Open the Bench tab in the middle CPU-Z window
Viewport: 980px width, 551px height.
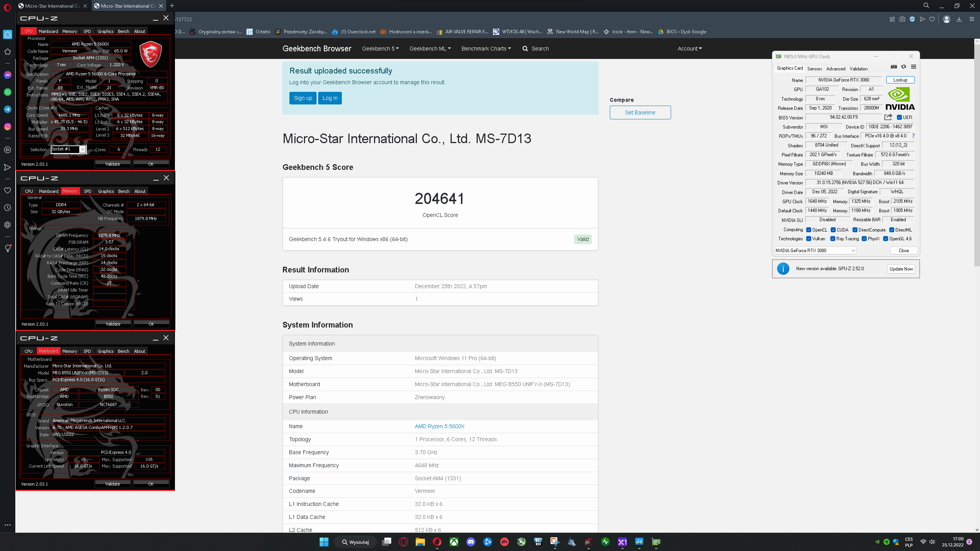point(124,191)
